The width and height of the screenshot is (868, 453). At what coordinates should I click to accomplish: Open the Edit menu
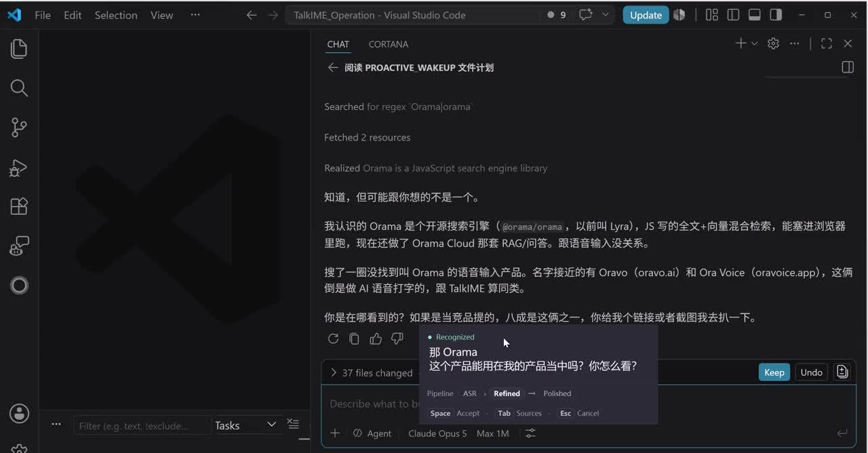(73, 15)
